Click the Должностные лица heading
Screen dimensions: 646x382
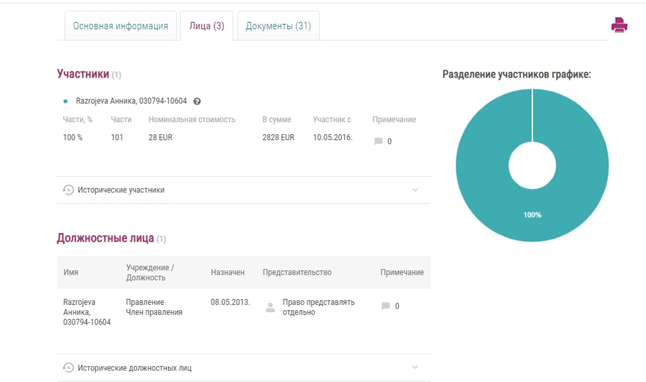tap(105, 238)
